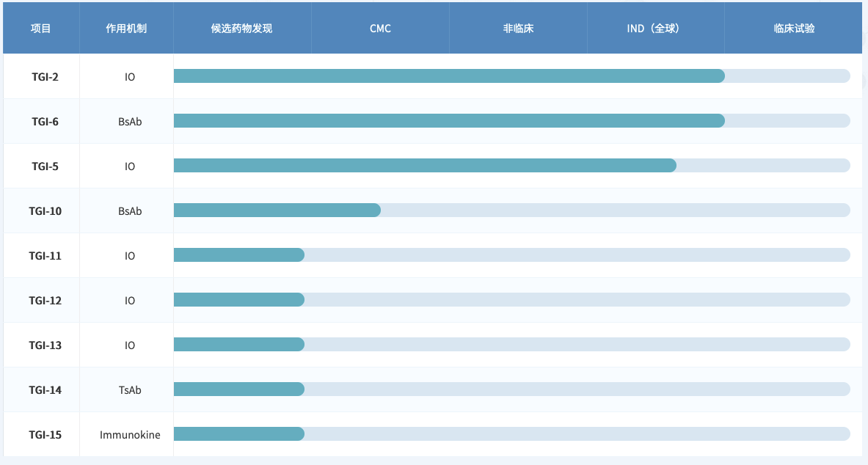
Task: Open the TGI-14 project entry
Action: [x=41, y=389]
